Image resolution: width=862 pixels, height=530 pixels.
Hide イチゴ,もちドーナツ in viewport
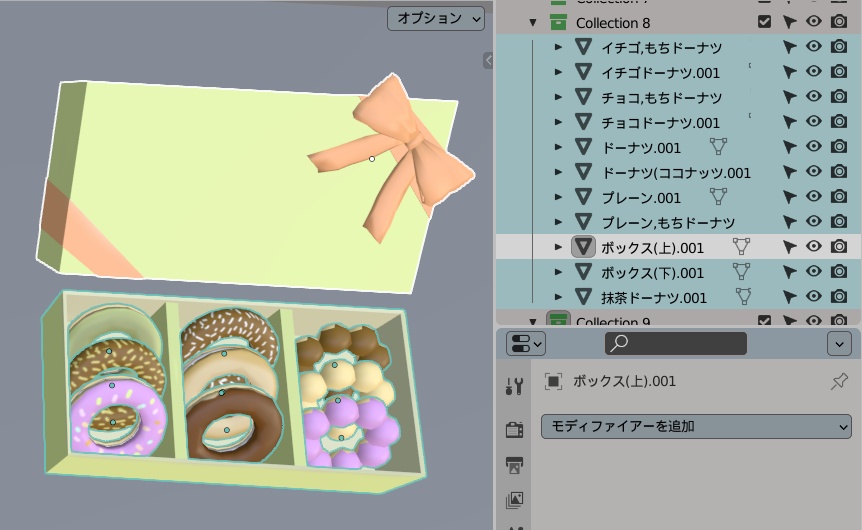point(814,46)
